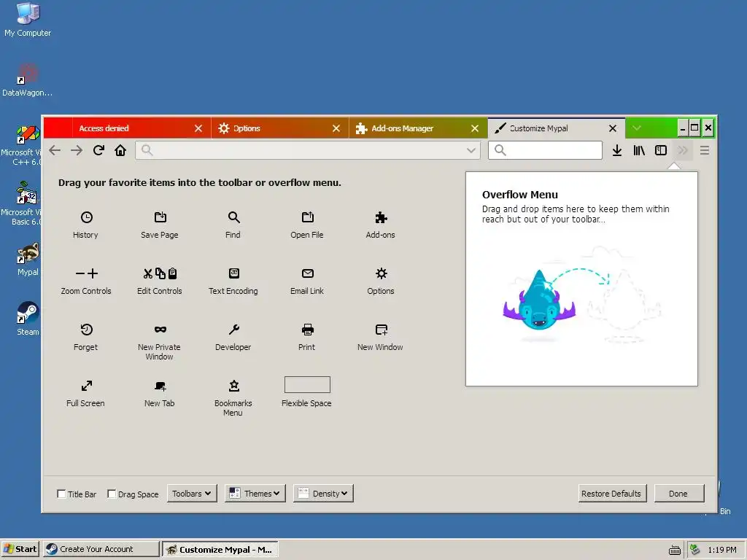Select the History clock icon
747x560 pixels.
coord(86,217)
